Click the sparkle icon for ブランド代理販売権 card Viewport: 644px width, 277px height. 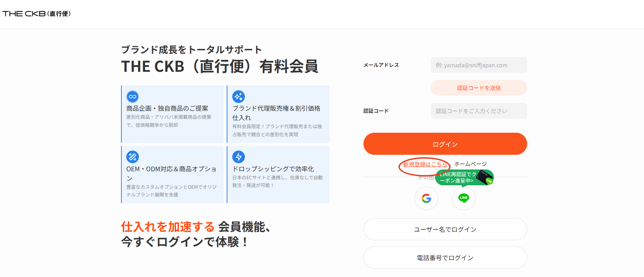[239, 97]
